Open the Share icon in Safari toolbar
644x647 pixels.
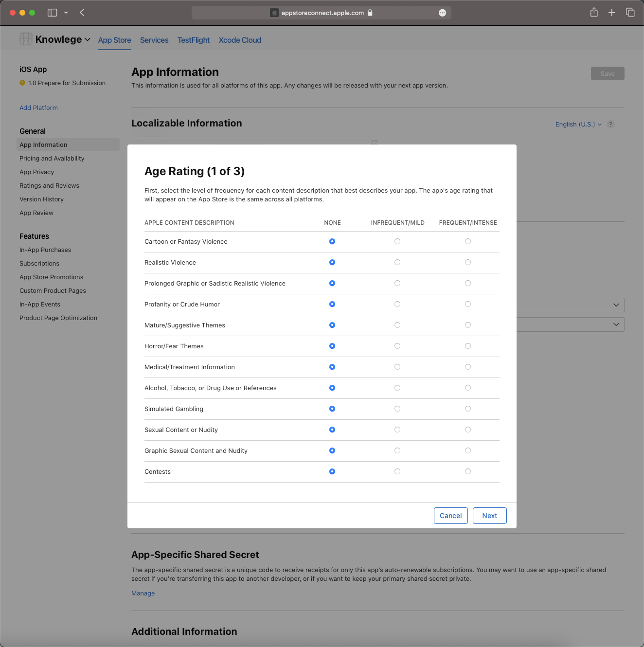tap(594, 12)
